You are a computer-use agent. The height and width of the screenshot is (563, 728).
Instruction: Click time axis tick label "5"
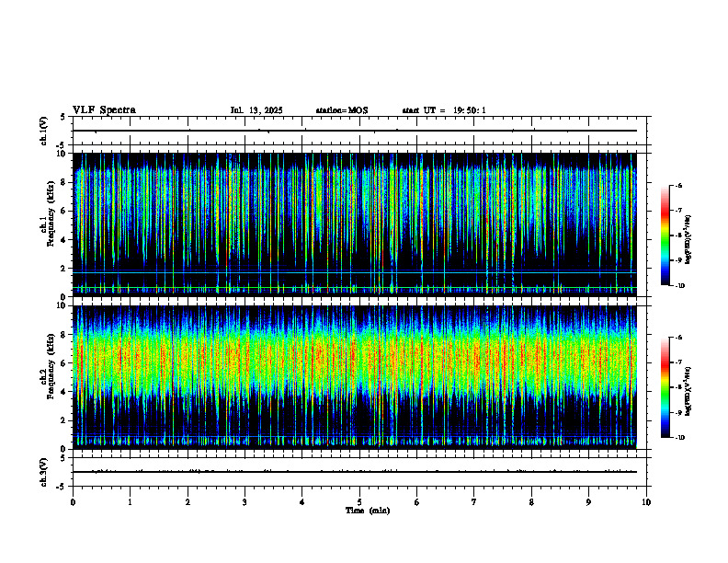pos(359,502)
